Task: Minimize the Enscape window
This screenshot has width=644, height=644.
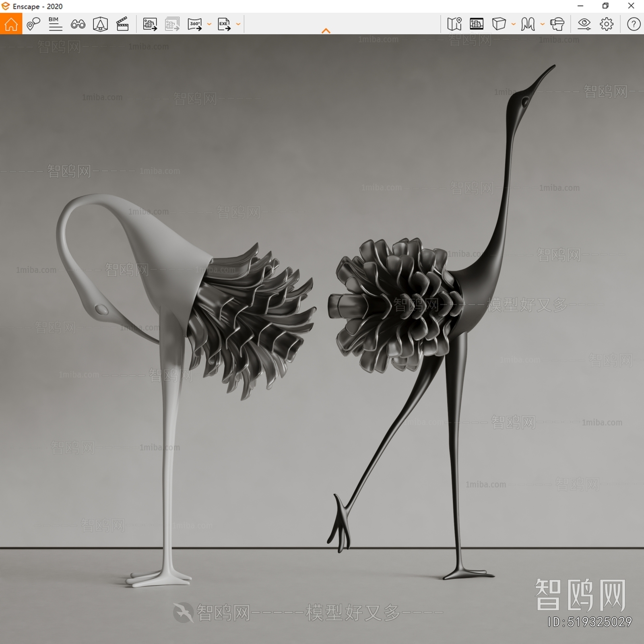Action: (580, 6)
